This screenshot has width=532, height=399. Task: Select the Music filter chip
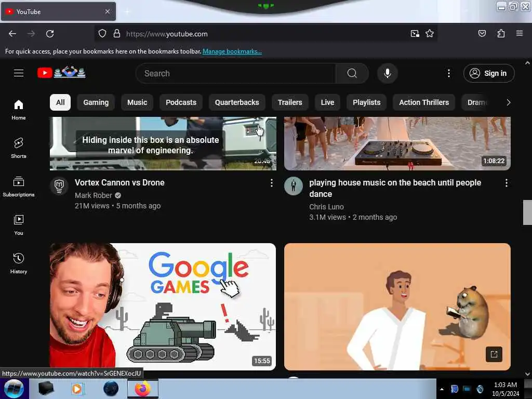click(x=137, y=102)
